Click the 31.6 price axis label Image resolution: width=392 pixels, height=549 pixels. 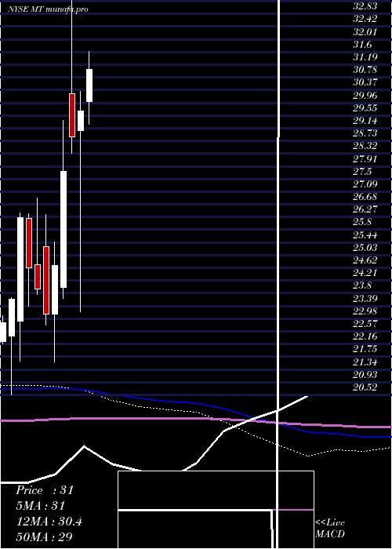[x=363, y=45]
